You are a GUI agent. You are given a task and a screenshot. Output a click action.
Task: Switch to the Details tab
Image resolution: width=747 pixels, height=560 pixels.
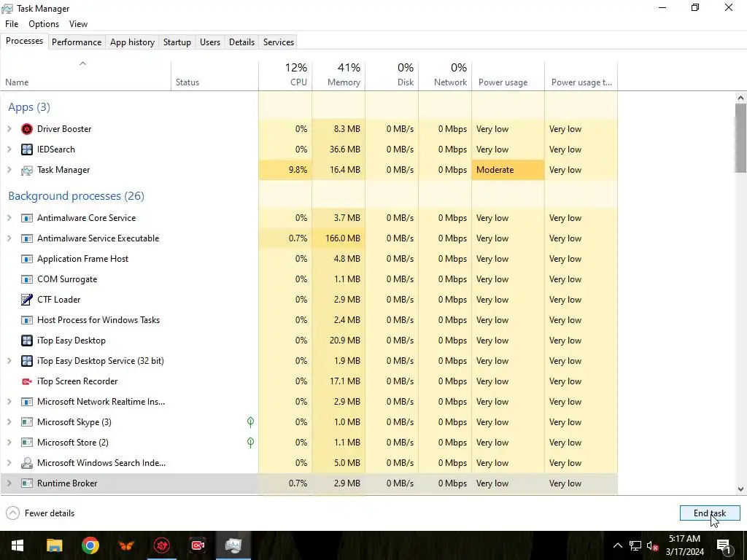click(241, 42)
